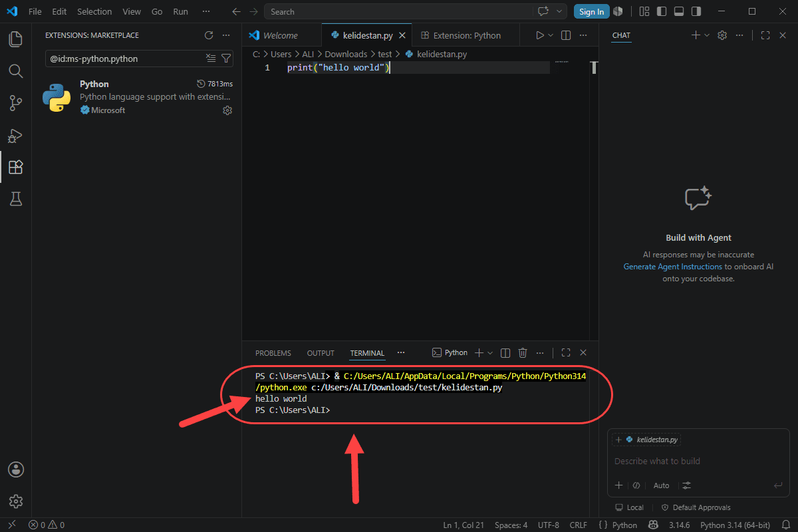Image resolution: width=798 pixels, height=532 pixels.
Task: Maximize the Chat panel
Action: 765,35
